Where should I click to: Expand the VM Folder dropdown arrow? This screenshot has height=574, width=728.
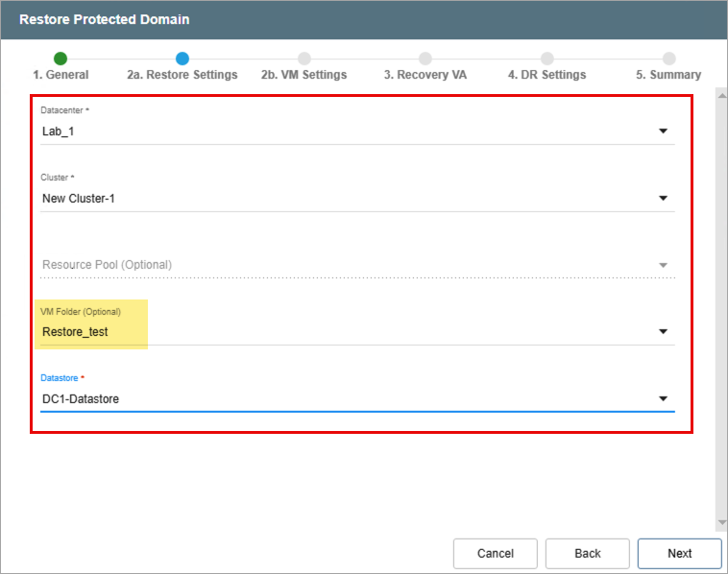tap(663, 332)
